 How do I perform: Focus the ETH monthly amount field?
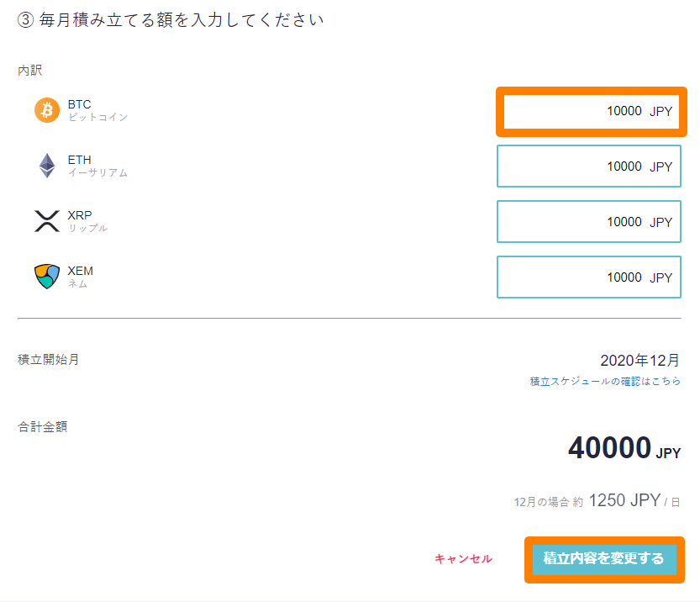[x=588, y=166]
